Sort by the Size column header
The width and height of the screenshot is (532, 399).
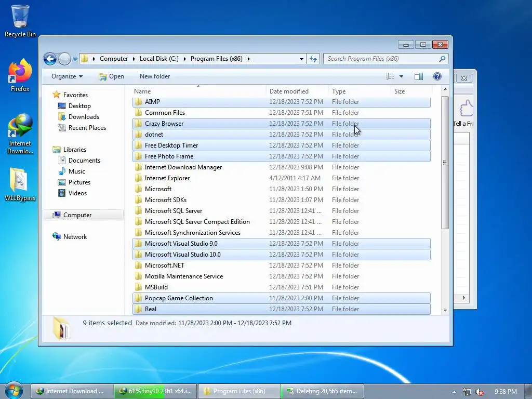tap(411, 91)
